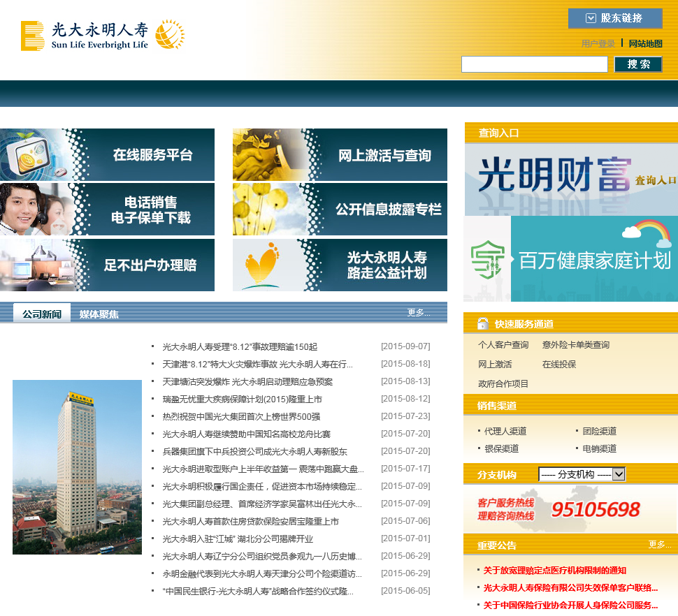
Task: Click the 个人客户查询 link
Action: (503, 345)
